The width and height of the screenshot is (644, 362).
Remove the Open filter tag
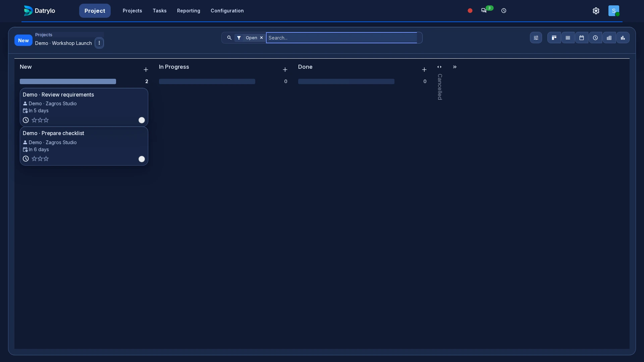point(261,38)
